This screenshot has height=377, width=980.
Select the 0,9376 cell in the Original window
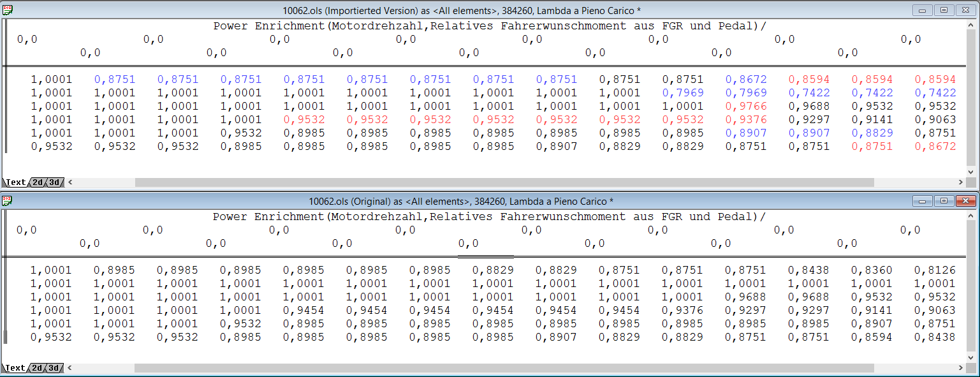coord(682,311)
